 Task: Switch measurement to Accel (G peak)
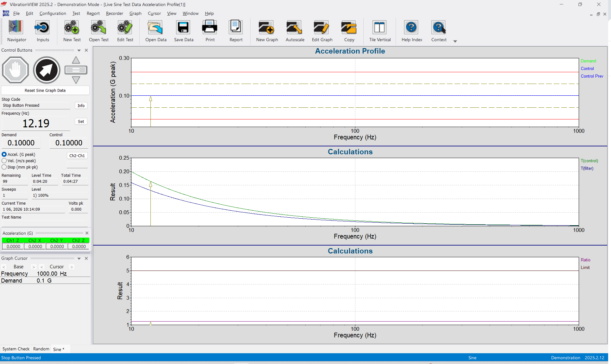click(4, 154)
